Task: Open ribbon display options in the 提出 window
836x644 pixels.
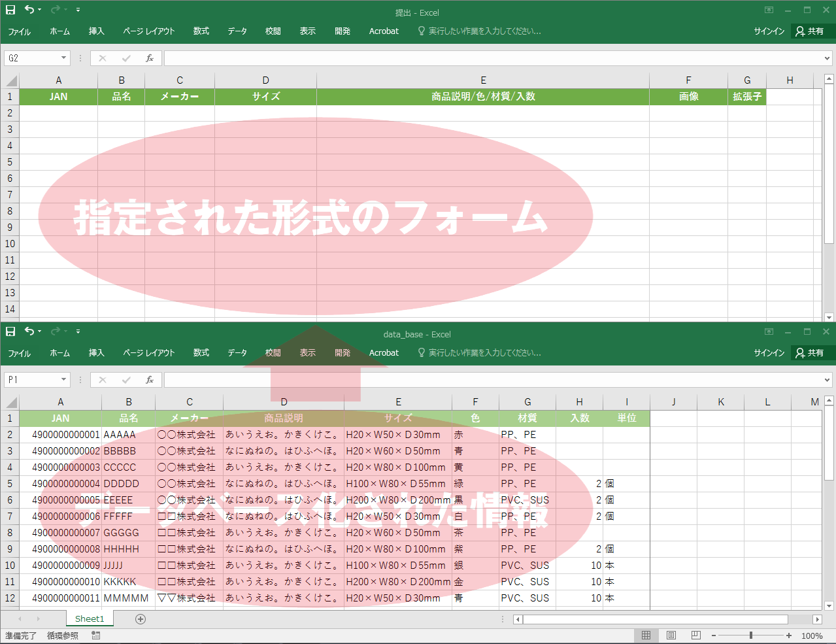Action: tap(769, 10)
